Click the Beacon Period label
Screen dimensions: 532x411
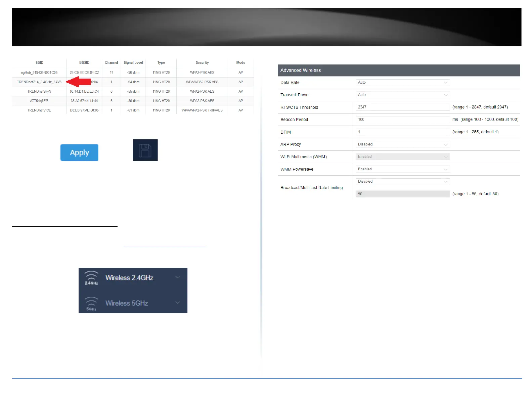(x=294, y=120)
